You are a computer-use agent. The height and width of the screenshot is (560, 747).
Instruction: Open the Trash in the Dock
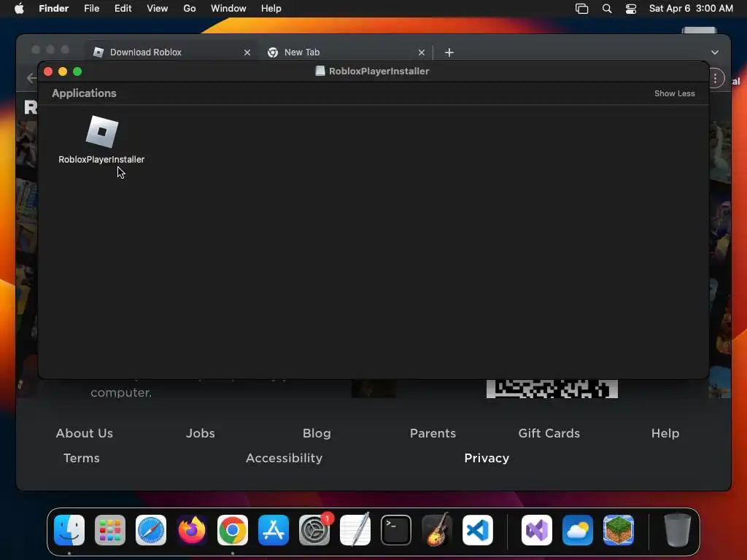click(x=678, y=530)
